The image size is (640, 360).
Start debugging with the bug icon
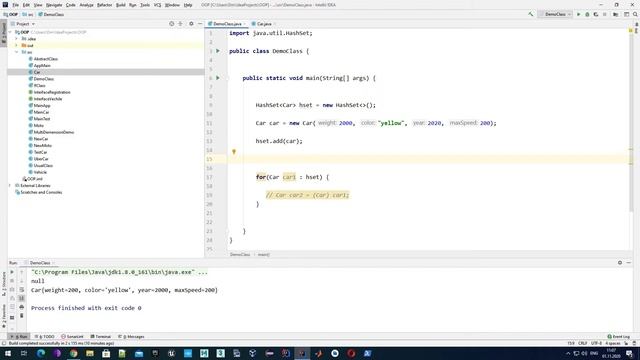587,14
